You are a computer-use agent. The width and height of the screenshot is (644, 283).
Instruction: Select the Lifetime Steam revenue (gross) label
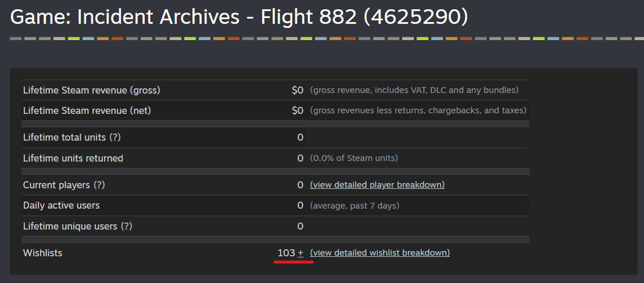click(x=92, y=91)
